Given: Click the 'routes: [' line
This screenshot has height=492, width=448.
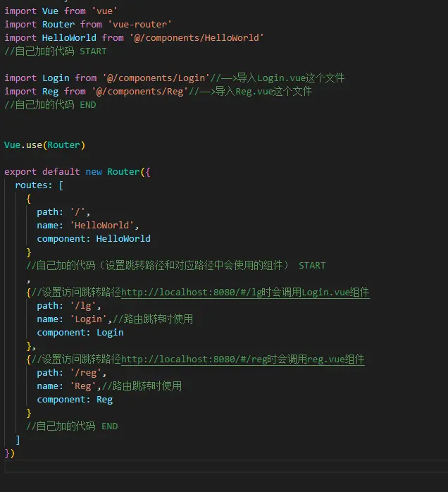Looking at the screenshot, I should (x=39, y=185).
